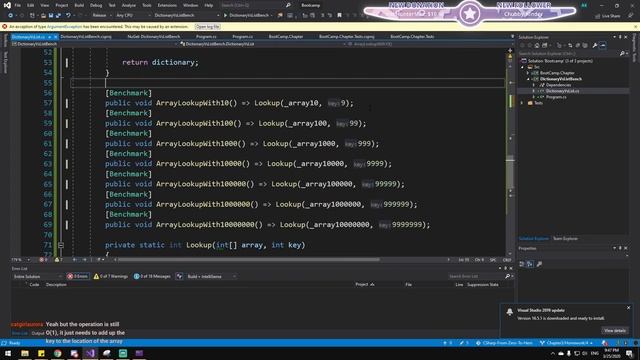The width and height of the screenshot is (640, 360).
Task: Open the Extensions menu
Action: click(167, 5)
